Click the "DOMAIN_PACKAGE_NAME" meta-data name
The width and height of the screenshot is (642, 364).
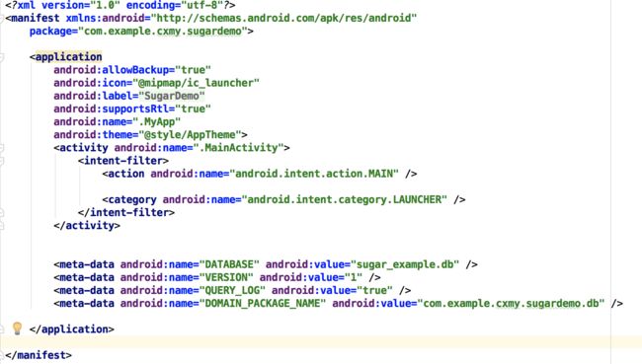(263, 304)
